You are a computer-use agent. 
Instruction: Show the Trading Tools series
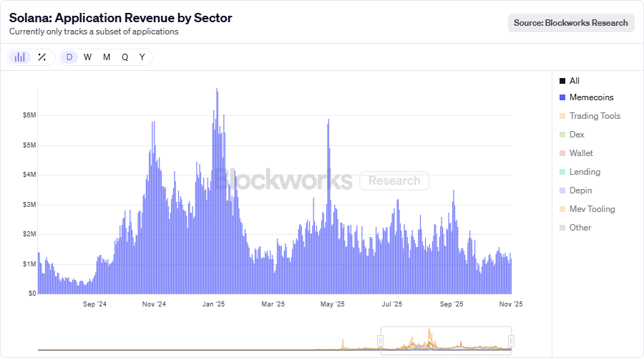click(x=594, y=116)
